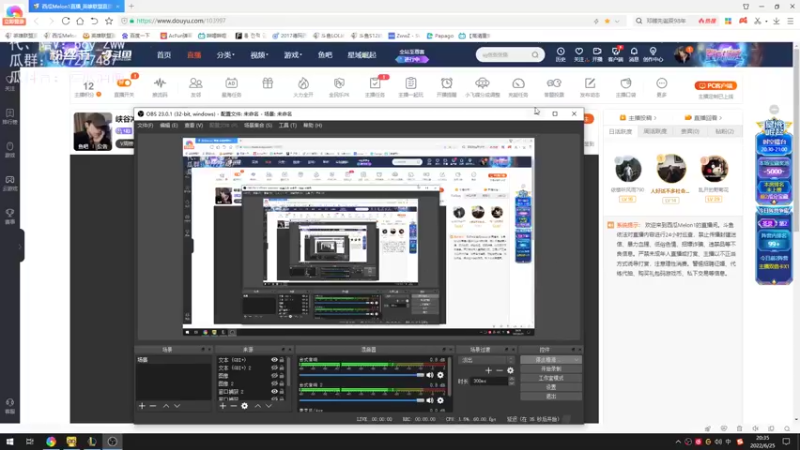
Task: Open 文件(F) menu in OBS
Action: tap(145, 126)
